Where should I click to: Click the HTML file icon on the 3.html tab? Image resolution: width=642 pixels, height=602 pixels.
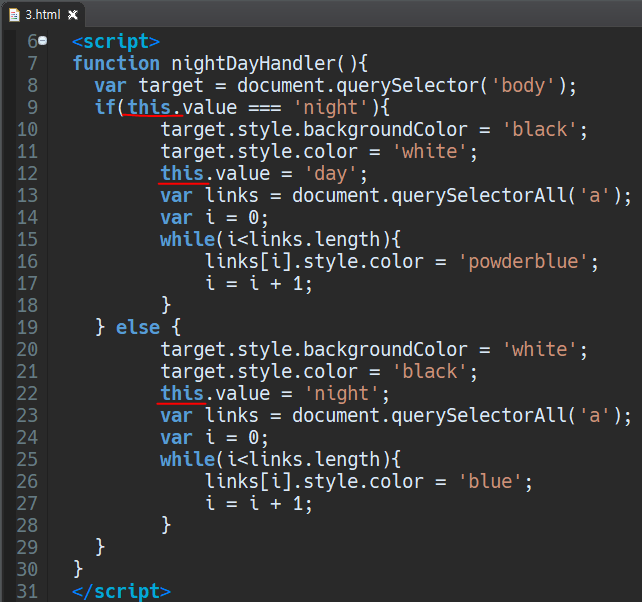14,15
